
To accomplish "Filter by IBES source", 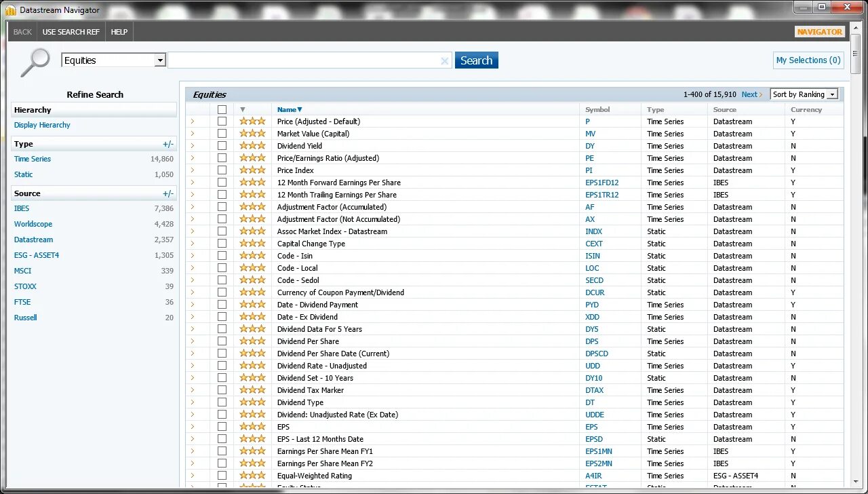I will pos(22,208).
